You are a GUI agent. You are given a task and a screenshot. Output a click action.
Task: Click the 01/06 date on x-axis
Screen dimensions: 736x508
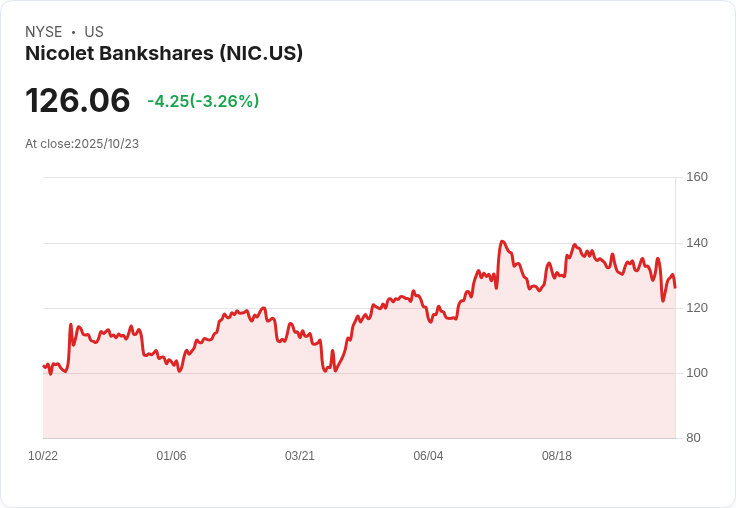click(171, 456)
